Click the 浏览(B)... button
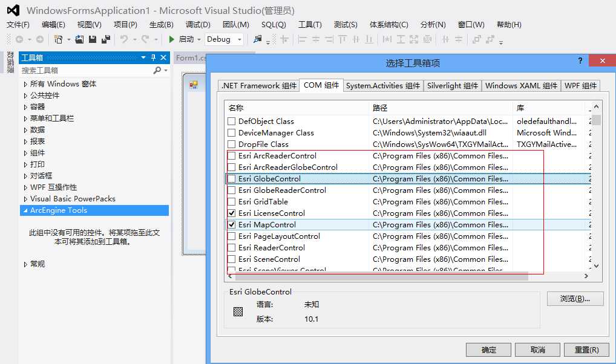 (575, 299)
